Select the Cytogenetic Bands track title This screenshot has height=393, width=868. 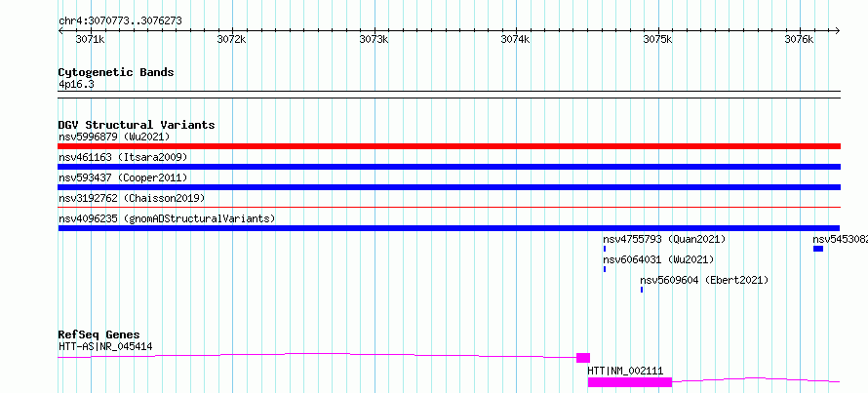pyautogui.click(x=116, y=72)
